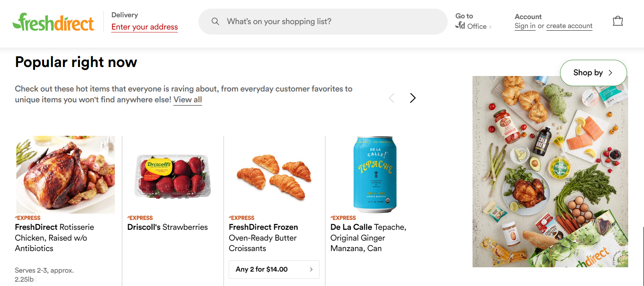Advance the carousel with the right arrow
Screen dimensions: 644x286
(x=412, y=98)
